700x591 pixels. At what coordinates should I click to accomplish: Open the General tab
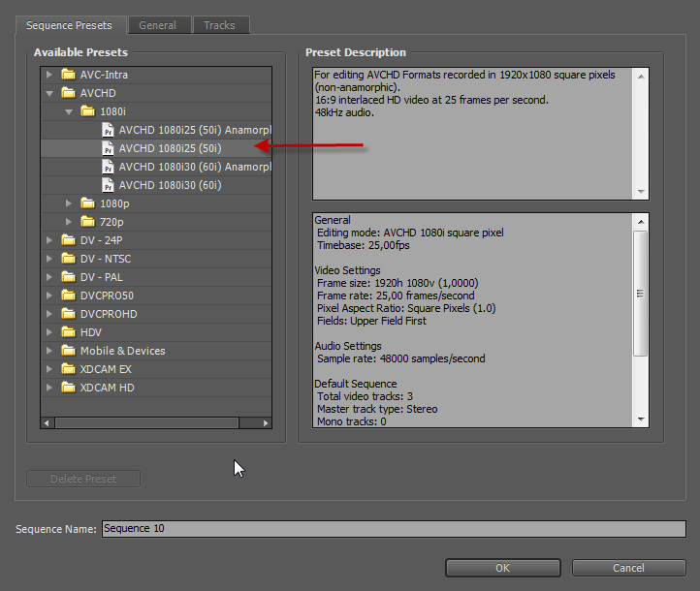(158, 25)
